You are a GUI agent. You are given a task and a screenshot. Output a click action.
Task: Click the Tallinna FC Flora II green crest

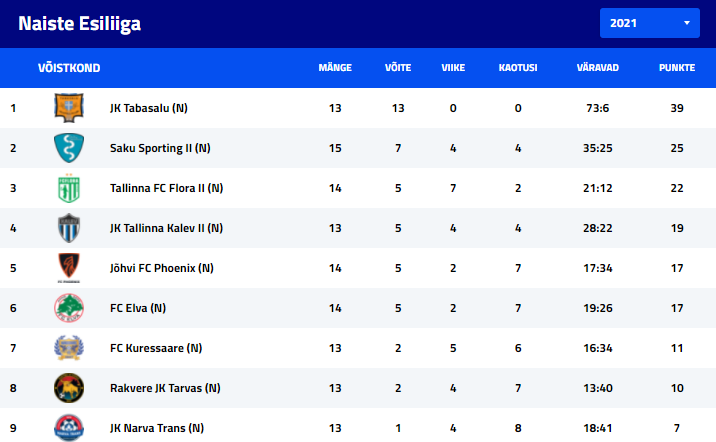coord(69,188)
